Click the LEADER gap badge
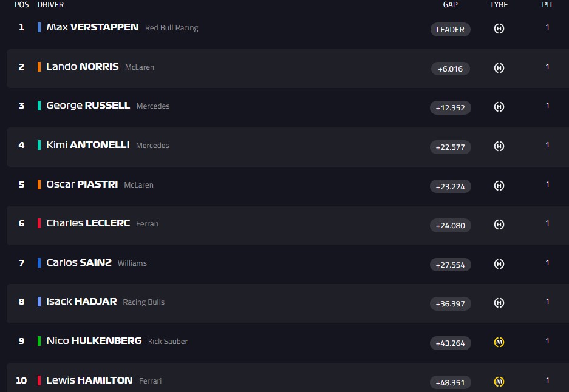This screenshot has height=392, width=569. point(450,29)
